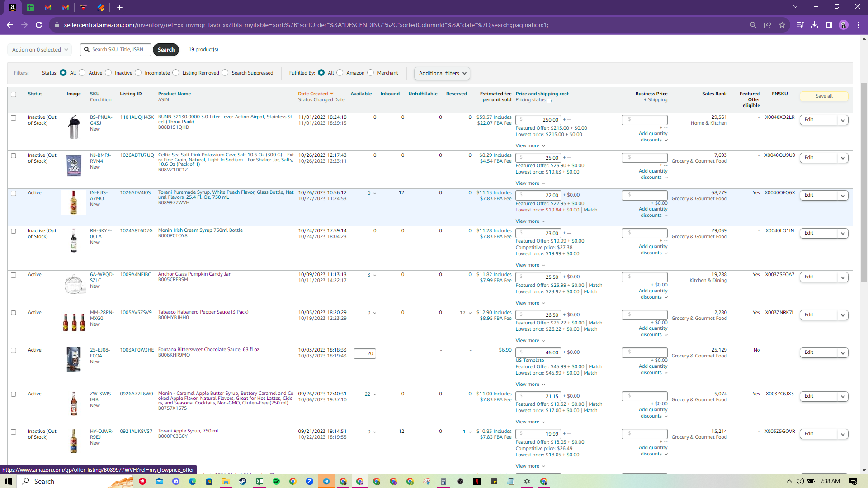Open Settings gear from the taskbar
This screenshot has width=868, height=488.
tap(527, 481)
